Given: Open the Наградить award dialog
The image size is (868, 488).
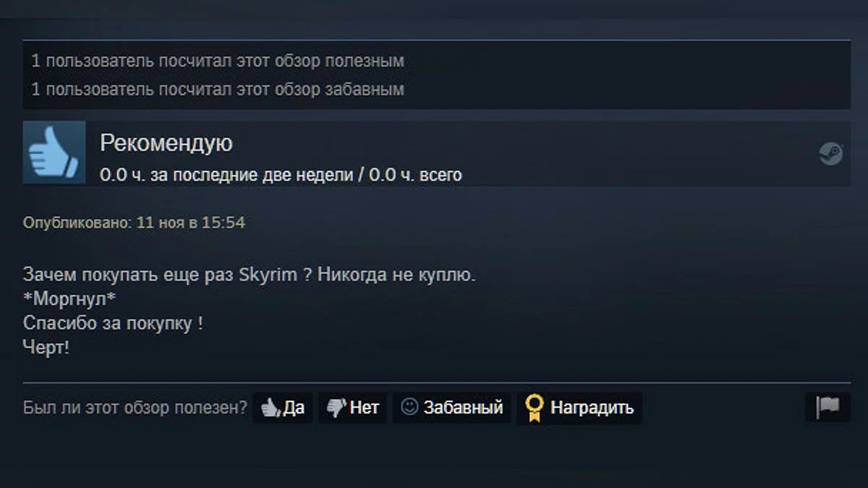Looking at the screenshot, I should [x=579, y=408].
